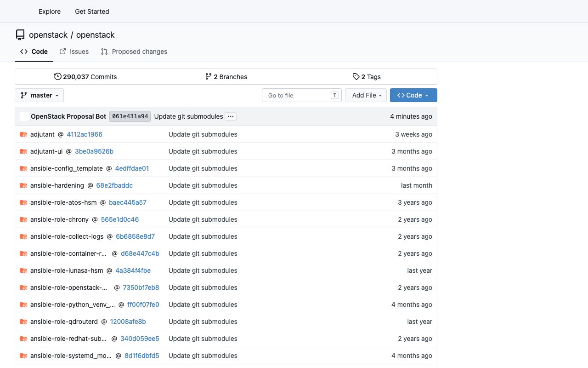The width and height of the screenshot is (588, 368).
Task: Open the ansible-role-collect-logs submodule name
Action: (67, 236)
